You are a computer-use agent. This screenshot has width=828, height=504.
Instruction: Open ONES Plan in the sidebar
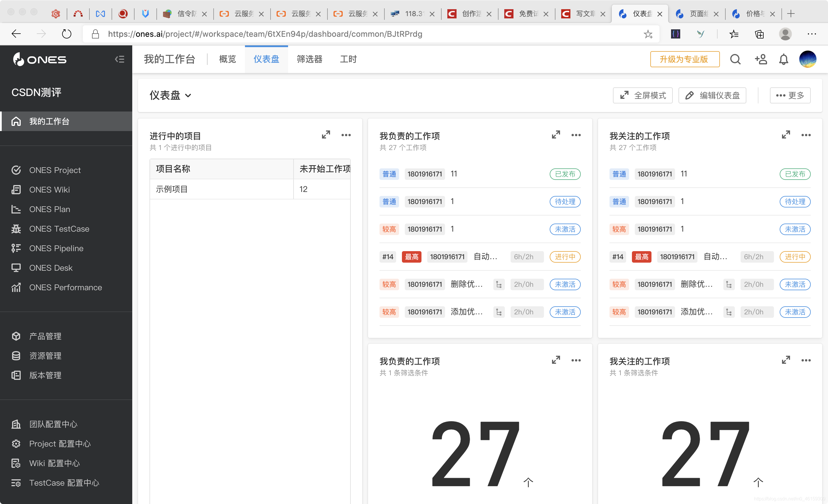pyautogui.click(x=49, y=209)
